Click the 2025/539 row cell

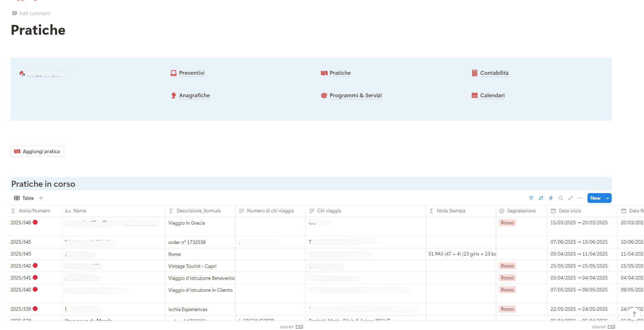(35, 309)
